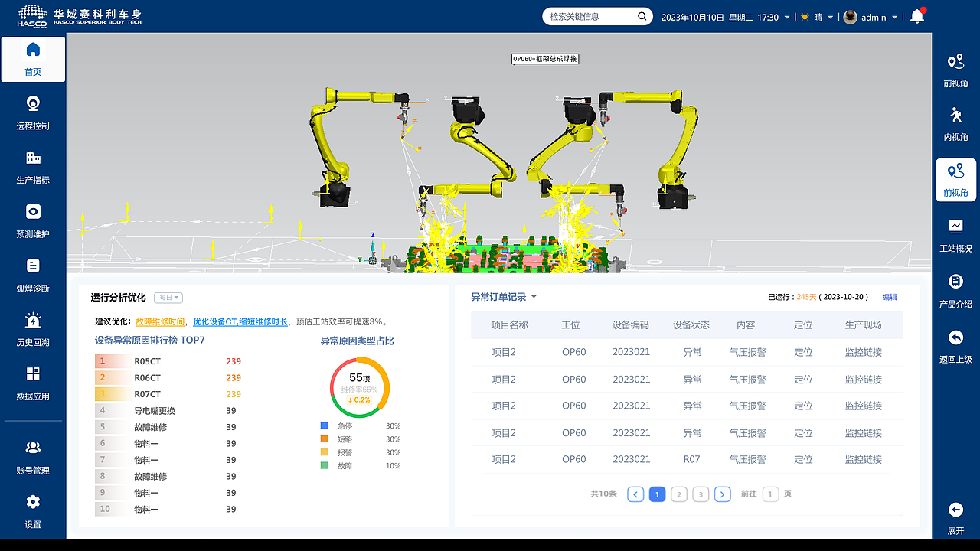
Task: Click the 工位 column header
Action: [x=570, y=324]
